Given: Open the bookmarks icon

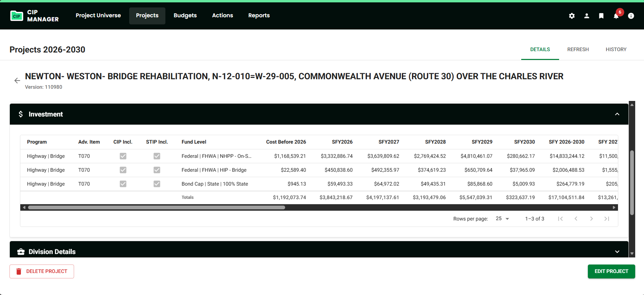Looking at the screenshot, I should [x=601, y=16].
